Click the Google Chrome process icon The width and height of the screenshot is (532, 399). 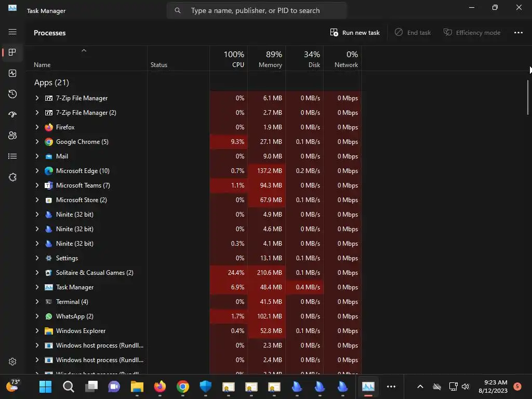[x=49, y=142]
